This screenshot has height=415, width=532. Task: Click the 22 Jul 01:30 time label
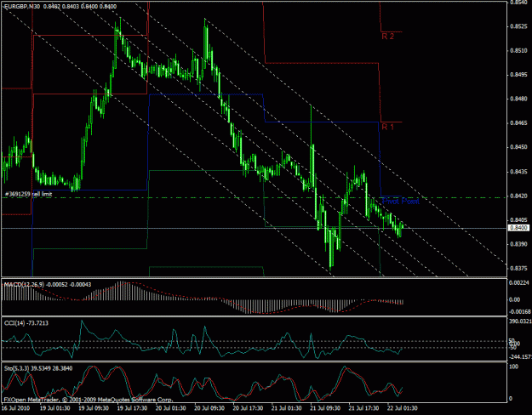coord(403,408)
